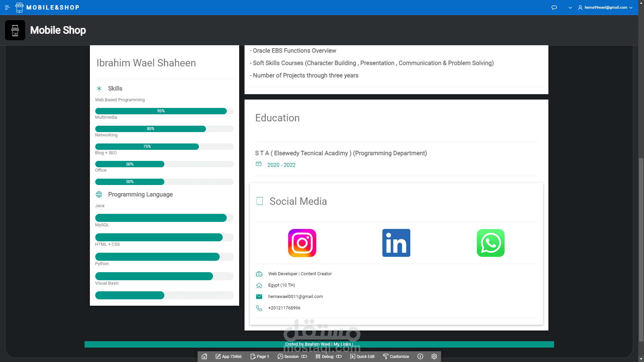Toggle the Debug switch in developer toolbar
This screenshot has height=362, width=644.
[x=339, y=356]
